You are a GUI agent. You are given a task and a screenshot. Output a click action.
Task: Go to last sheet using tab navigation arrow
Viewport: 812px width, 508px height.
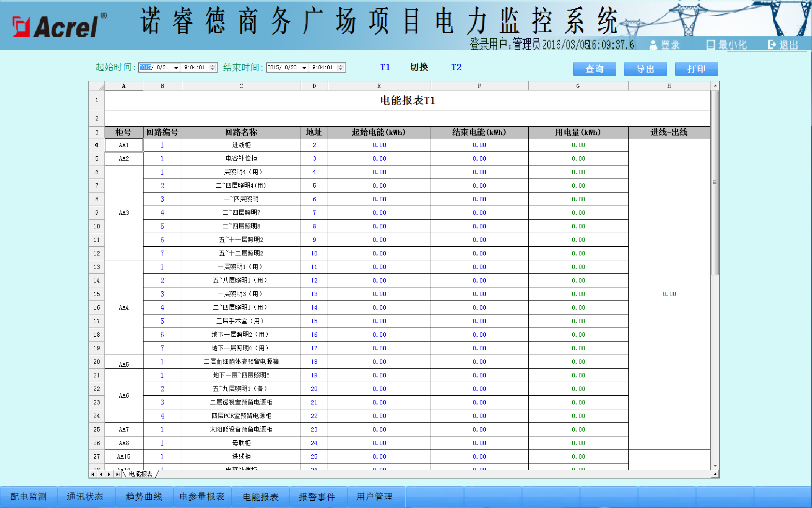117,474
